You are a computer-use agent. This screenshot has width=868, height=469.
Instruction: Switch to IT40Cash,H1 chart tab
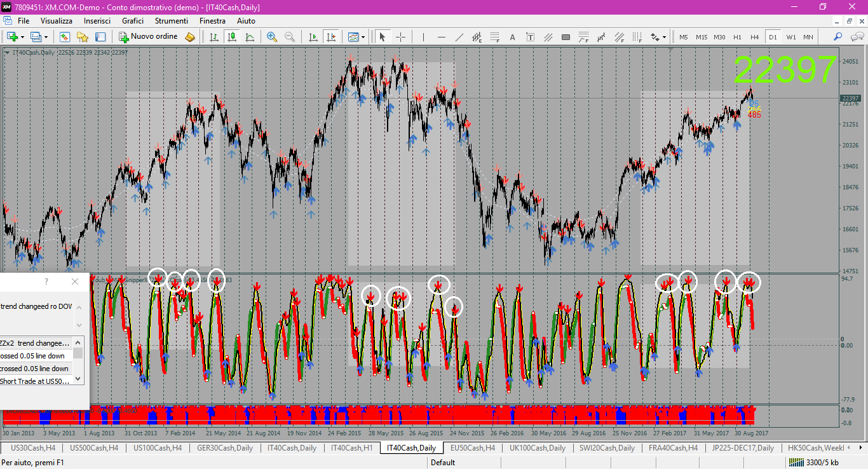[351, 448]
